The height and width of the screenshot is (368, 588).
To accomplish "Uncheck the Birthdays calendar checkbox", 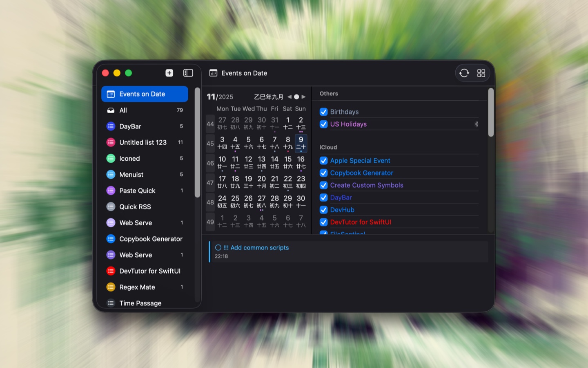I will (323, 112).
